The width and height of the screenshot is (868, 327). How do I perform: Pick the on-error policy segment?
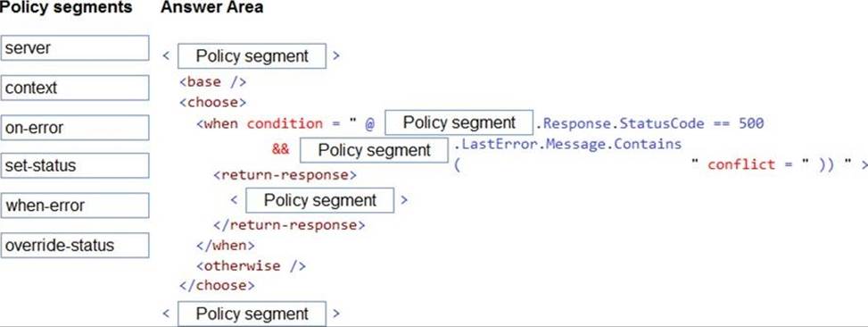pos(75,128)
